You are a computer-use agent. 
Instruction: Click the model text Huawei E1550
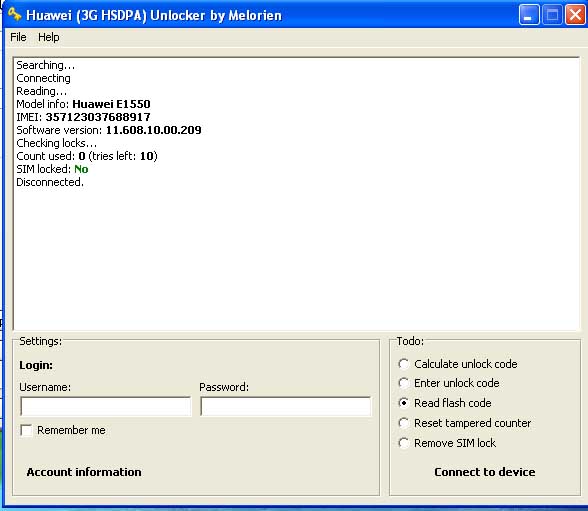(x=111, y=104)
